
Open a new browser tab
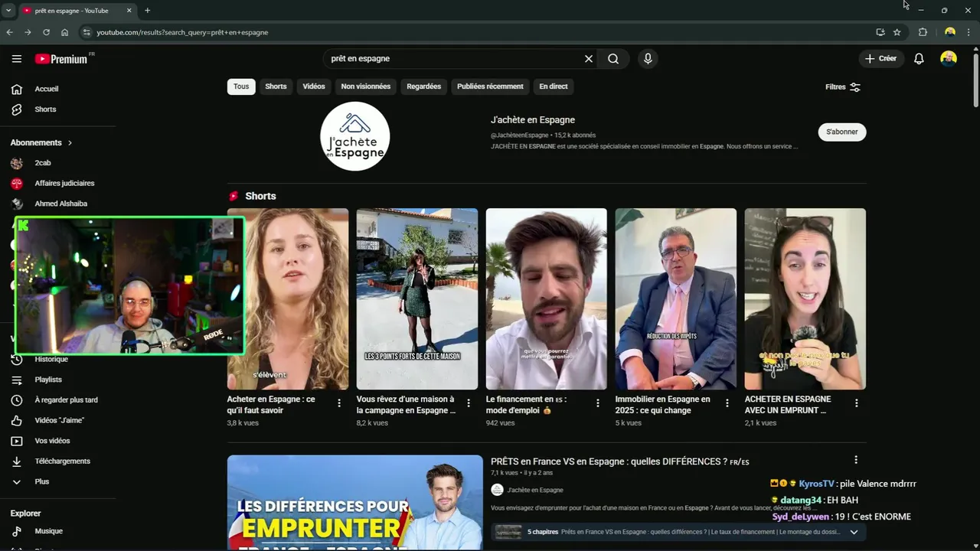[147, 11]
